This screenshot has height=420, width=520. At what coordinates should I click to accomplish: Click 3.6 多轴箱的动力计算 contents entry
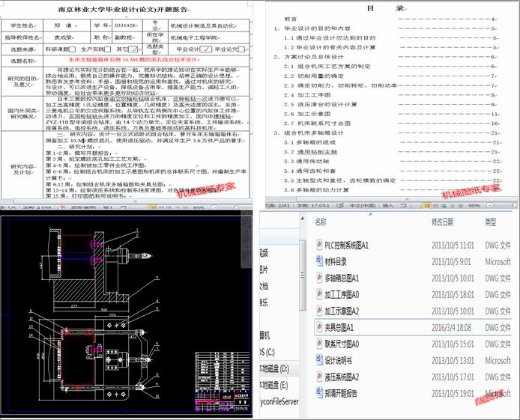click(x=316, y=190)
